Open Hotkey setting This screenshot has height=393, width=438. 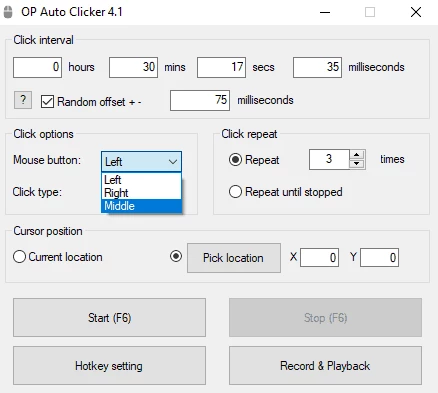[x=109, y=365]
